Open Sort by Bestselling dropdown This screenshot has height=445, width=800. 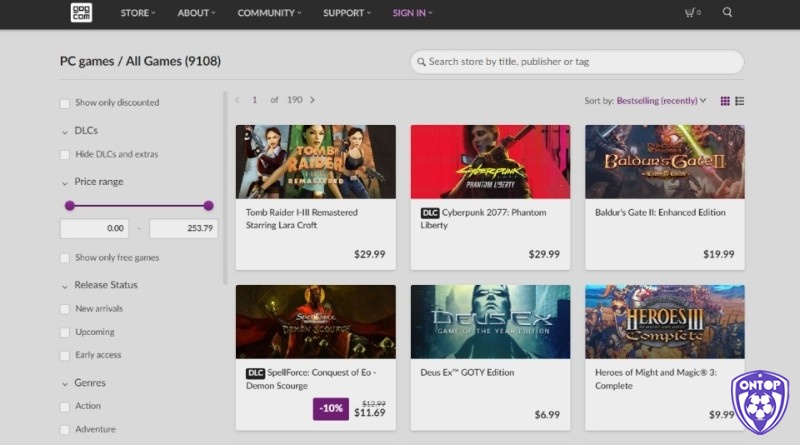tap(661, 101)
